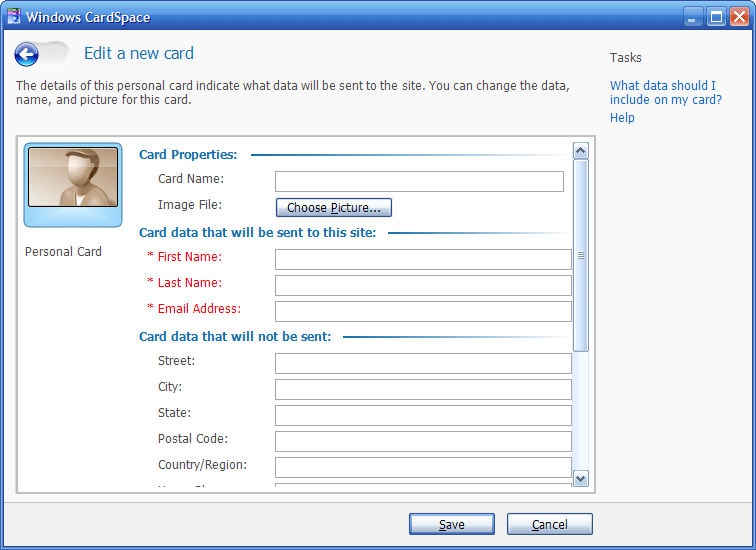Focus the City field
The image size is (756, 550).
point(423,389)
